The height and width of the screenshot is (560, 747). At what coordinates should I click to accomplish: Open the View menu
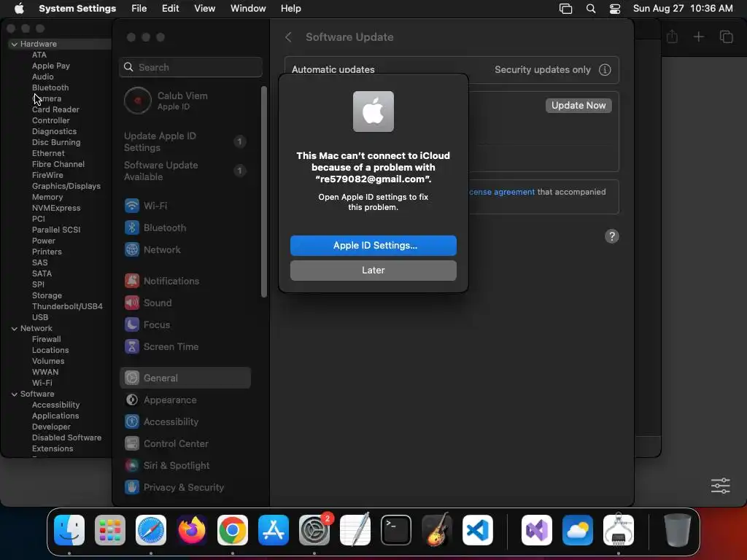(x=204, y=9)
